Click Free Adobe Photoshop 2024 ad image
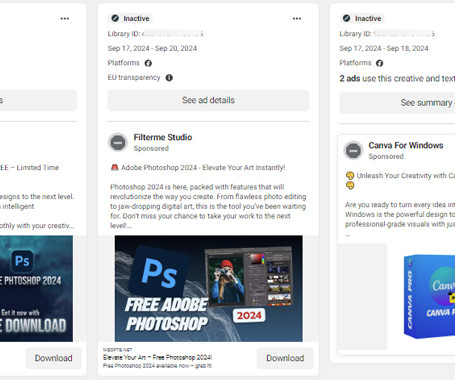Screen dimensions: 455x380 click(209, 289)
